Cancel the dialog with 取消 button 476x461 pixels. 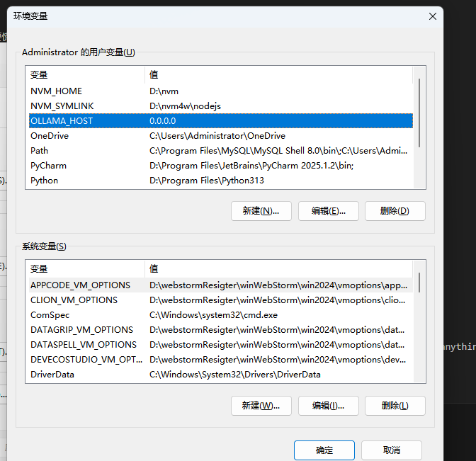coord(391,450)
